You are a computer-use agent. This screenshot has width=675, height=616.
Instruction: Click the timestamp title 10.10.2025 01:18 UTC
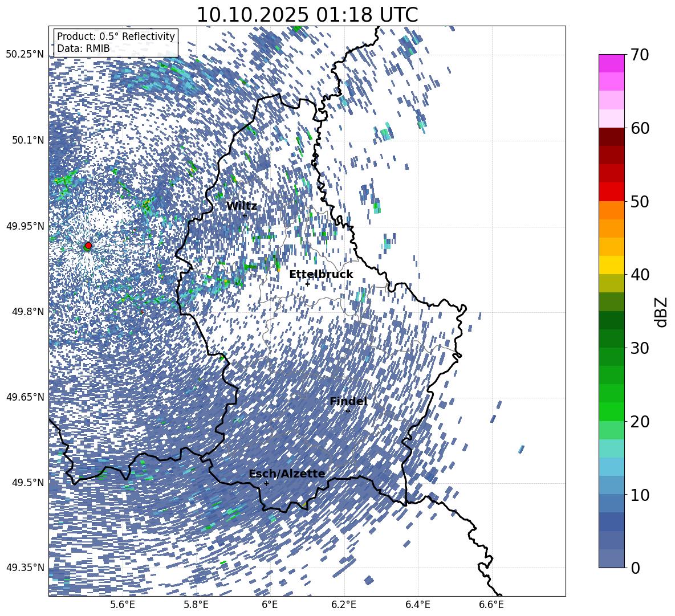coord(307,15)
